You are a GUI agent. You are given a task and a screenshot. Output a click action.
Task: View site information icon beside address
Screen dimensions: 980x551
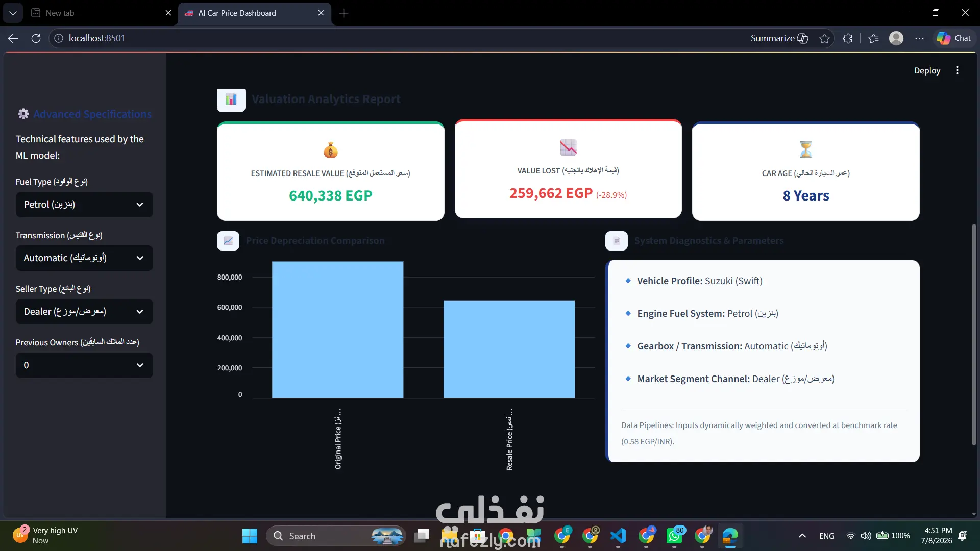pos(59,38)
